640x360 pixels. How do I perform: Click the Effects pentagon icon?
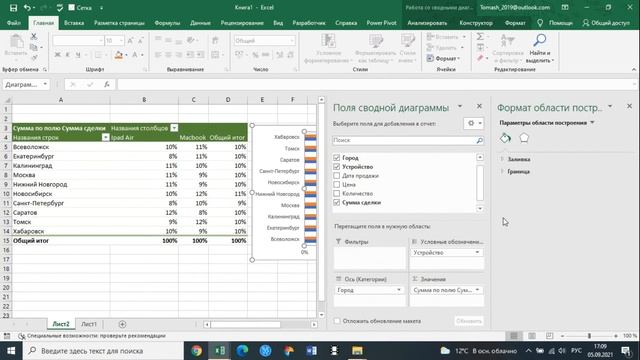(x=524, y=138)
